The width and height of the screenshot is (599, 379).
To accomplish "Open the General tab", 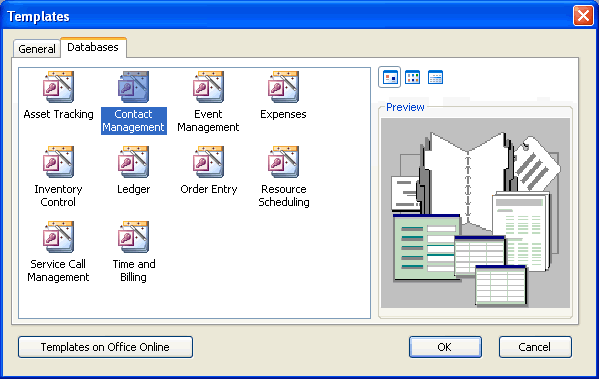I will click(37, 49).
